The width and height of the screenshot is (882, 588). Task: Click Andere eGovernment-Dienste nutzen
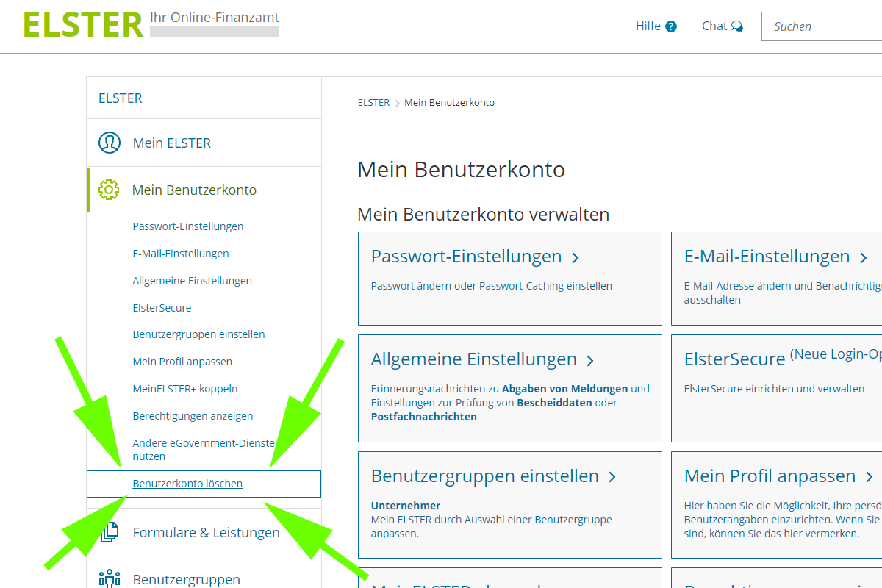click(x=204, y=450)
